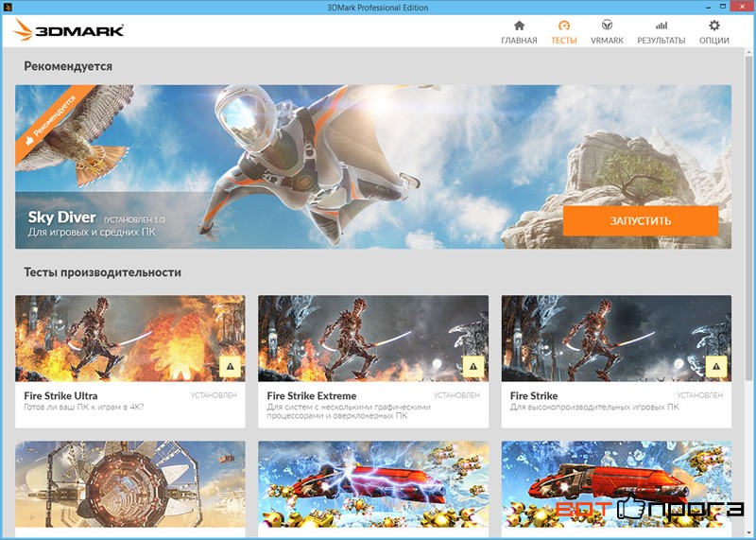This screenshot has width=756, height=540.
Task: Launch Sky Diver with Запустить button
Action: 641,221
